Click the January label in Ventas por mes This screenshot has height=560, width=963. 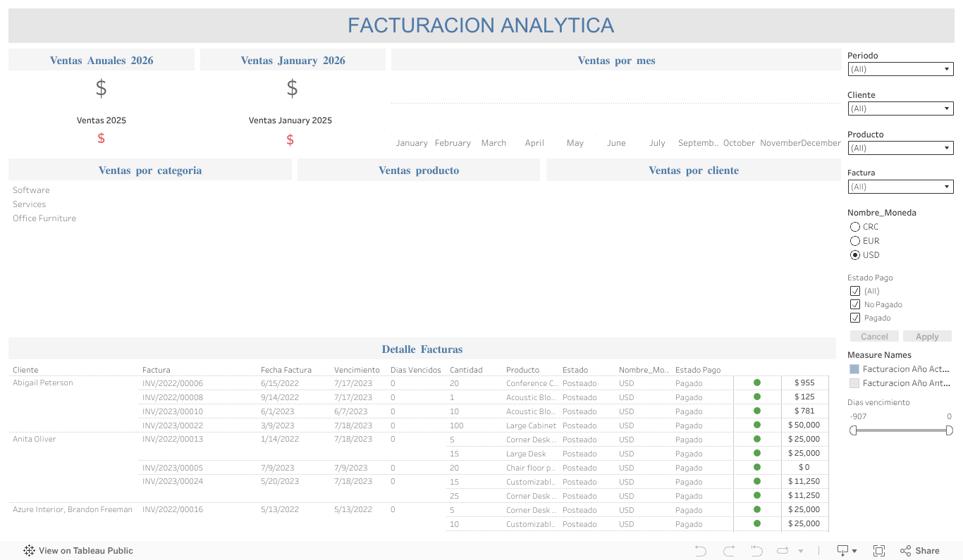coord(412,143)
